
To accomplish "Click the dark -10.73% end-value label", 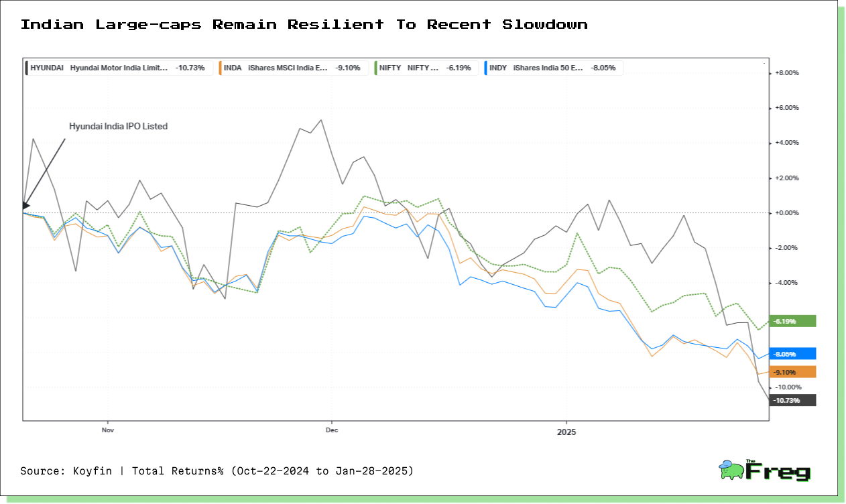I will [793, 400].
